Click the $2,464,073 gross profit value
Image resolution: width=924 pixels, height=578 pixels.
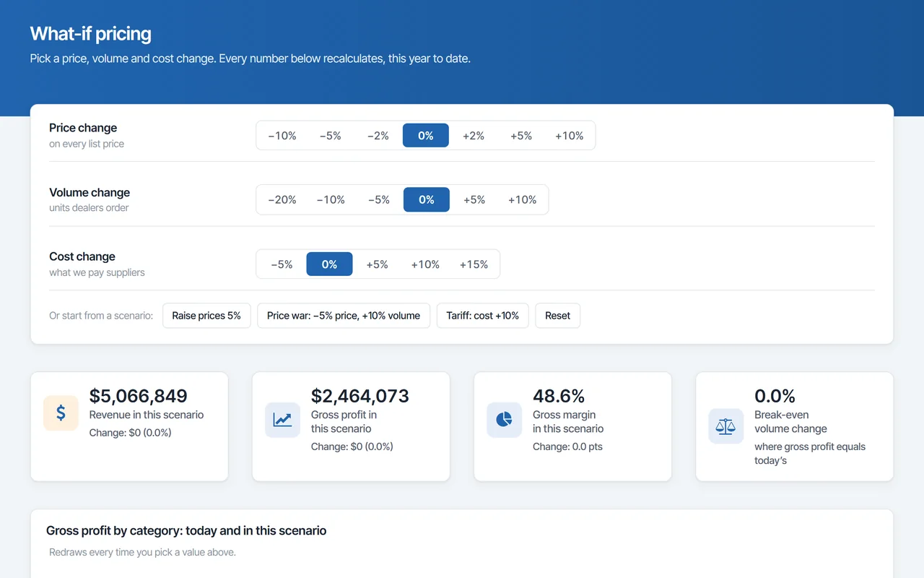click(x=360, y=396)
